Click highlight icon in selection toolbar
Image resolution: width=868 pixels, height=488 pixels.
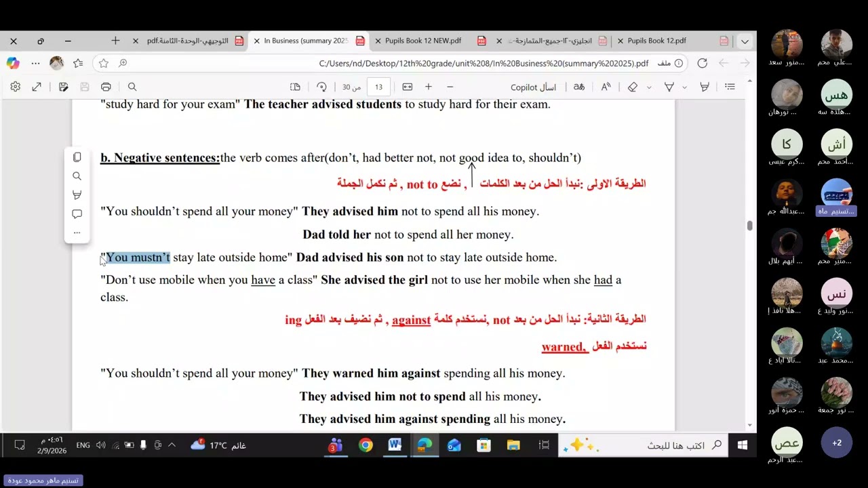click(x=77, y=195)
